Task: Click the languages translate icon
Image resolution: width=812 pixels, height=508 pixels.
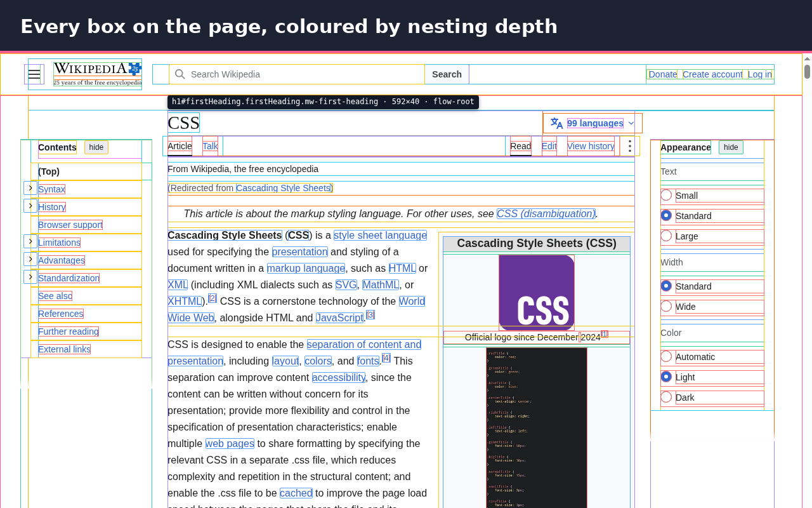Action: pyautogui.click(x=557, y=123)
